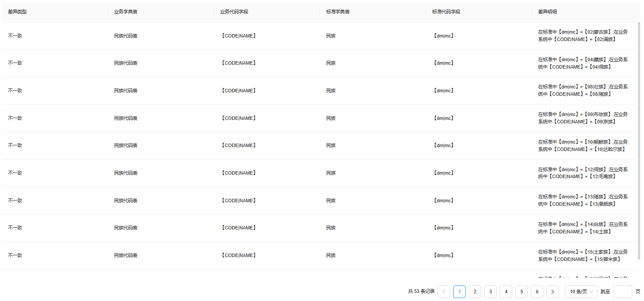Click the 跳至 page number input
This screenshot has width=644, height=301.
622,292
